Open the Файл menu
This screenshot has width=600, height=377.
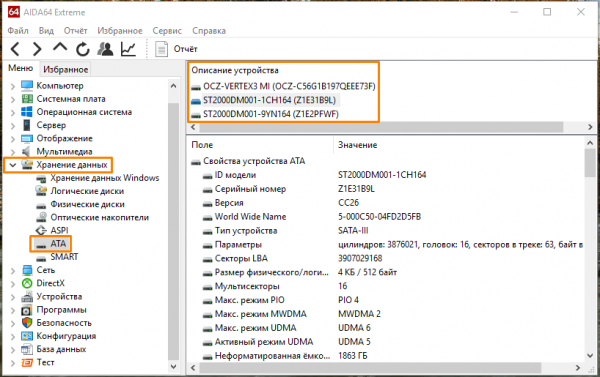[x=18, y=31]
